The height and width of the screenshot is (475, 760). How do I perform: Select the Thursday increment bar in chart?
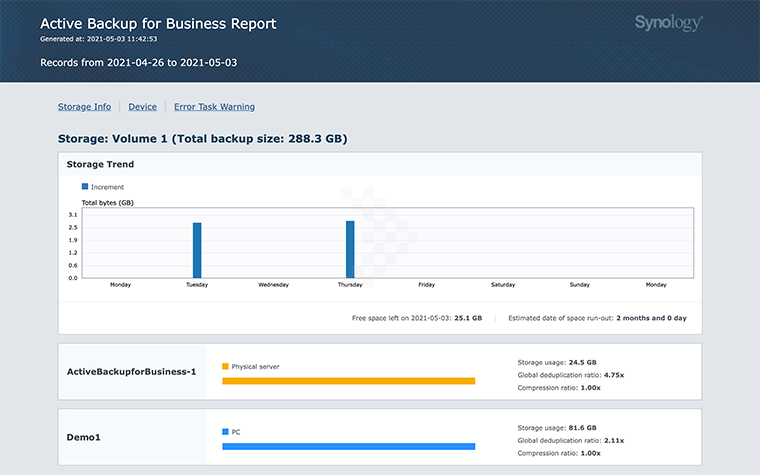(x=350, y=249)
